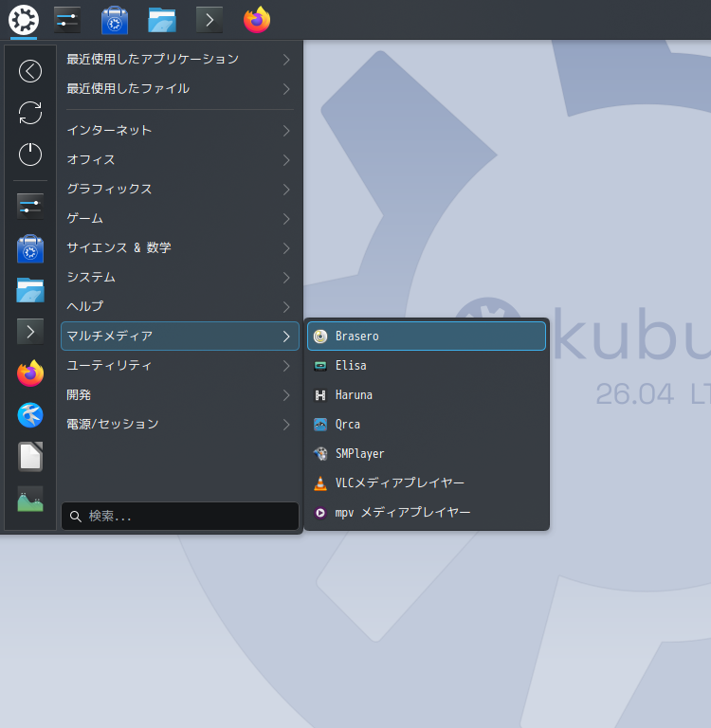Open the 開発 category
Image resolution: width=711 pixels, height=728 pixels.
[x=180, y=394]
